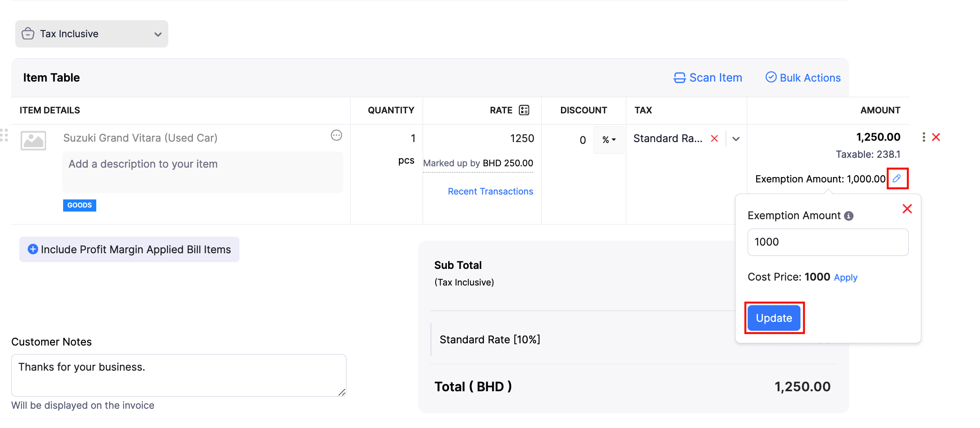Screen dimensions: 980x428
Task: Open the discount type percent dropdown
Action: coord(609,140)
